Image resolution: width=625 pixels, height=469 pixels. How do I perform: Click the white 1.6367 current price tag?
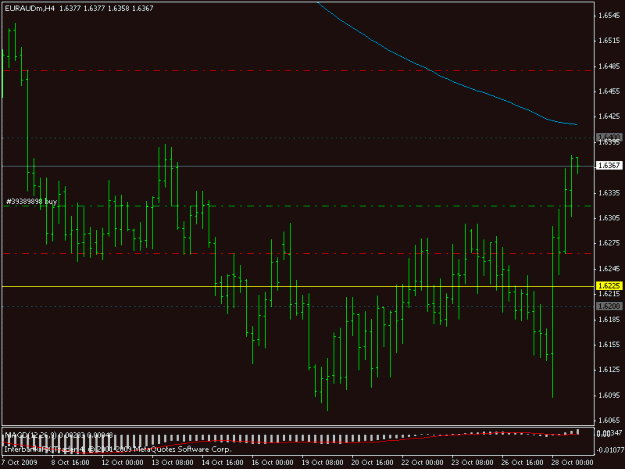click(609, 165)
